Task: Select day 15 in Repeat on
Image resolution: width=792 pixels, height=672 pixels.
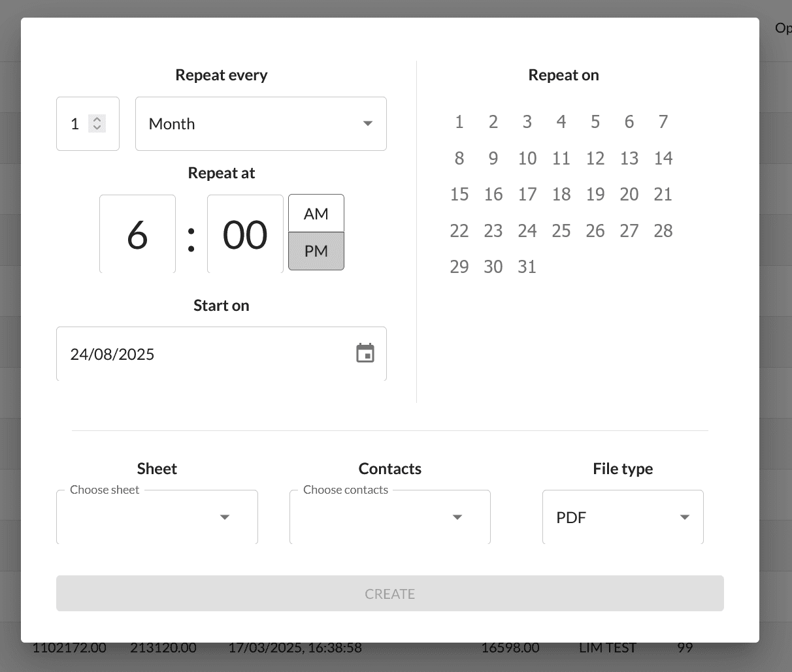Action: [459, 195]
